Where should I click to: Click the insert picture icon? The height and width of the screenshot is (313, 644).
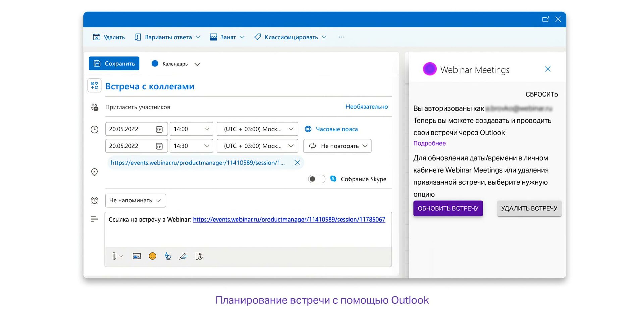pos(137,256)
